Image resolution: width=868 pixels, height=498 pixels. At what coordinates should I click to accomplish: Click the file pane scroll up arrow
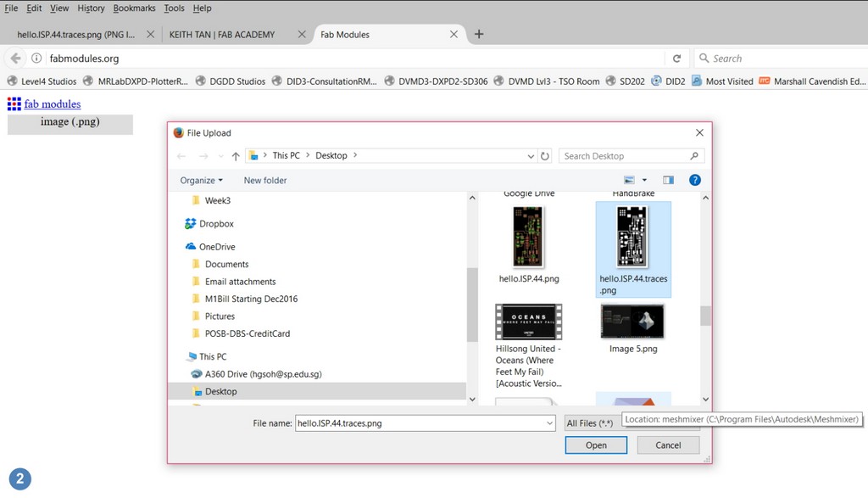click(x=705, y=198)
